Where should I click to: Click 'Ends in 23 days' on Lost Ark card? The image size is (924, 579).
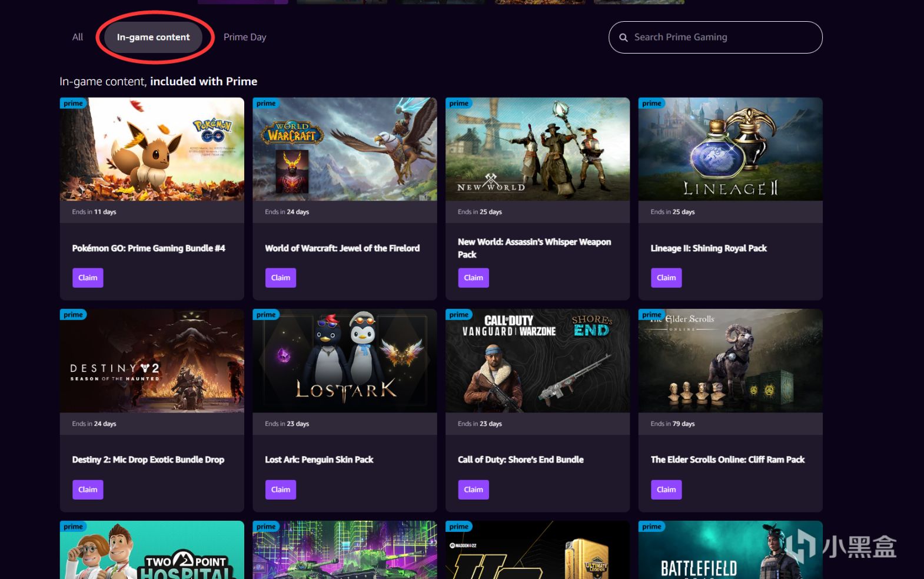click(x=287, y=424)
